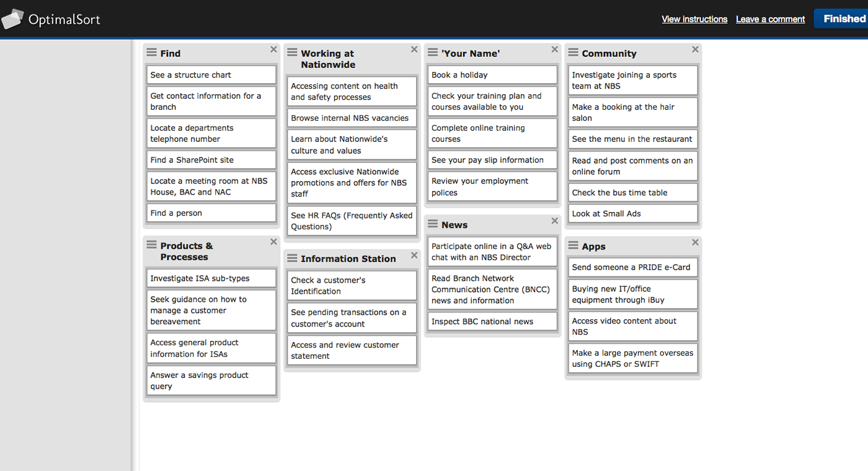This screenshot has width=868, height=471.
Task: Select 'Get contact information for a branch' card
Action: [211, 102]
